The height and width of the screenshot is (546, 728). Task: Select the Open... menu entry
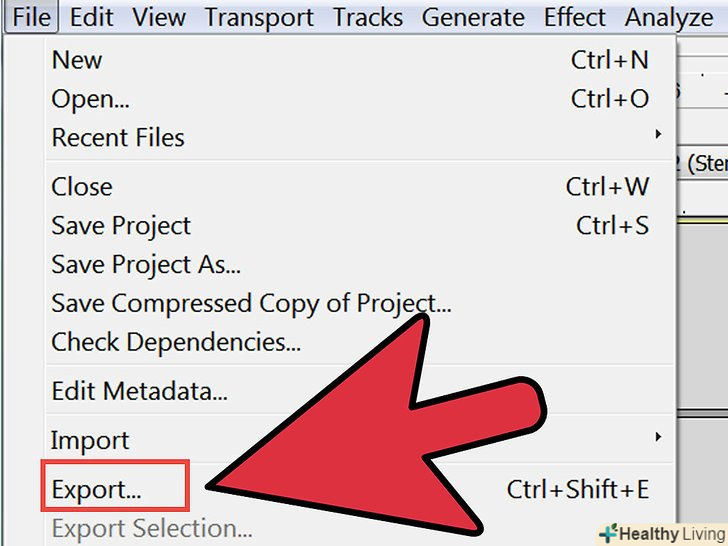[x=90, y=99]
